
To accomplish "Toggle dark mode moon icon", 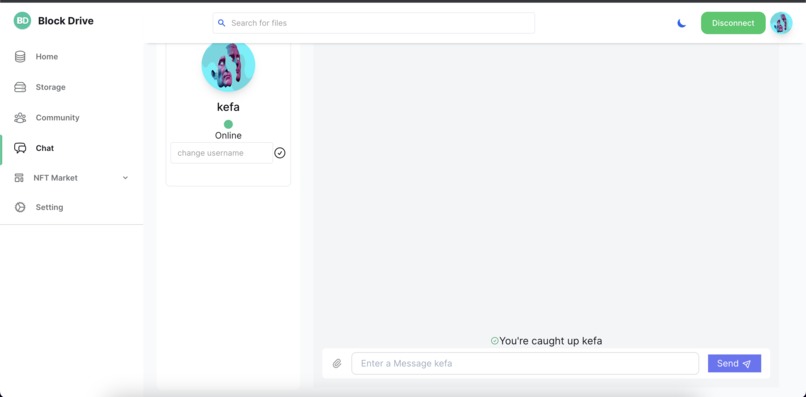I will (x=682, y=23).
